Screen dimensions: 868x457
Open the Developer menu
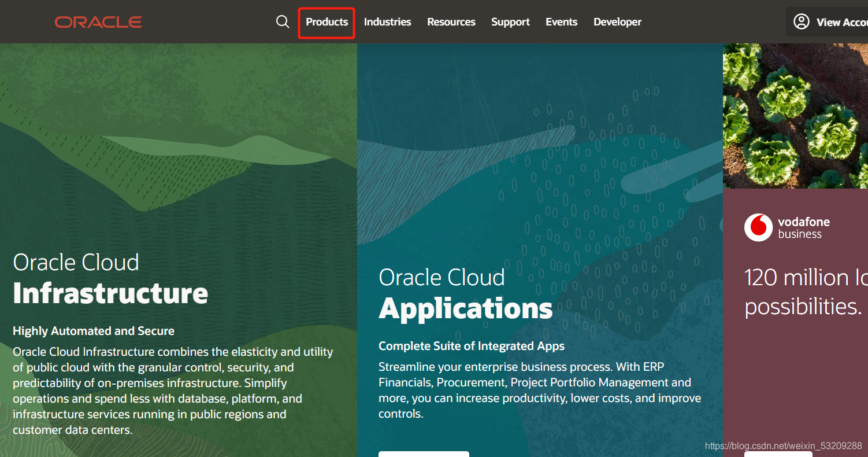click(617, 22)
